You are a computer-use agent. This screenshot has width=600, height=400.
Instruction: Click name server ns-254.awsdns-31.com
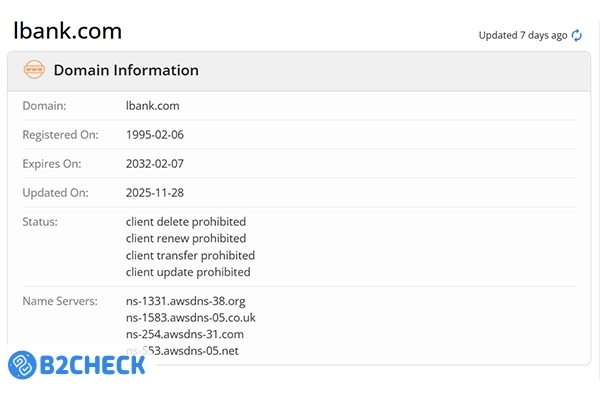pyautogui.click(x=185, y=334)
